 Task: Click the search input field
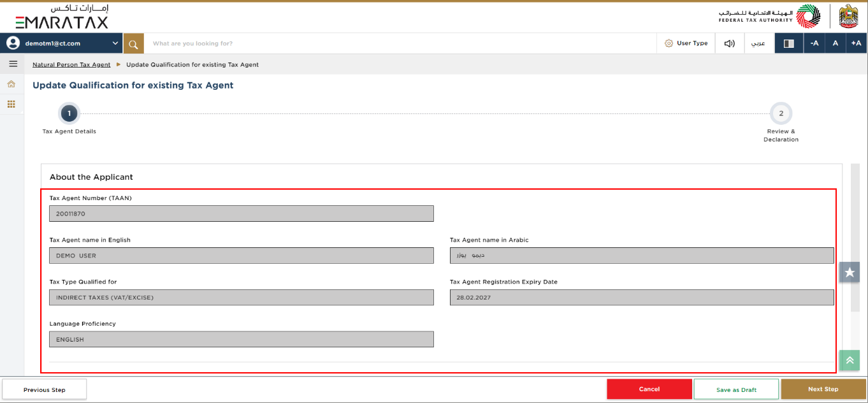pyautogui.click(x=400, y=43)
